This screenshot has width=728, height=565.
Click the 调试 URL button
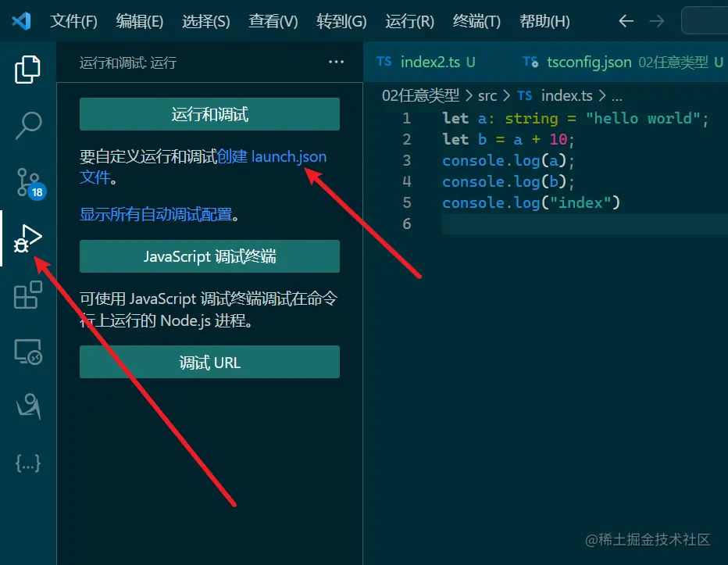209,362
